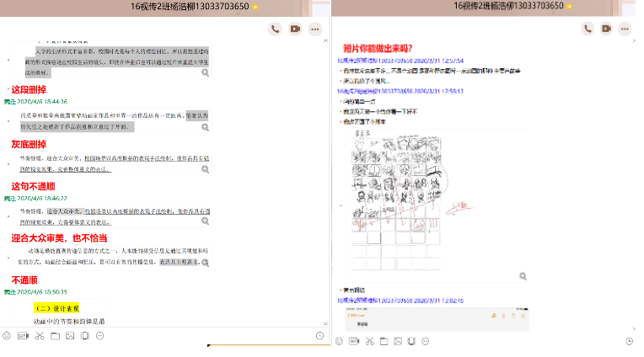Open GIF sticker panel in left chat
This screenshot has width=644, height=357.
[x=24, y=337]
